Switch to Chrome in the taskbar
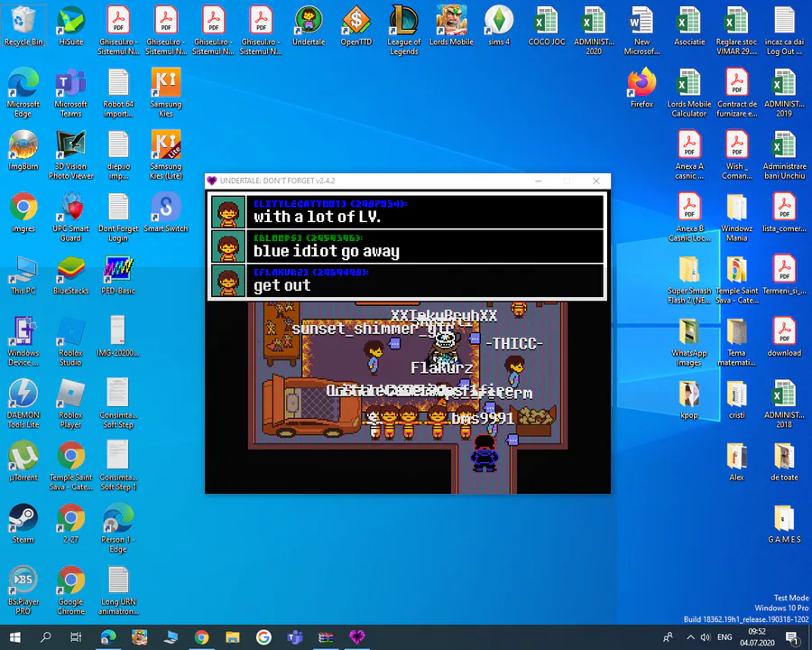812x650 pixels. 201,637
